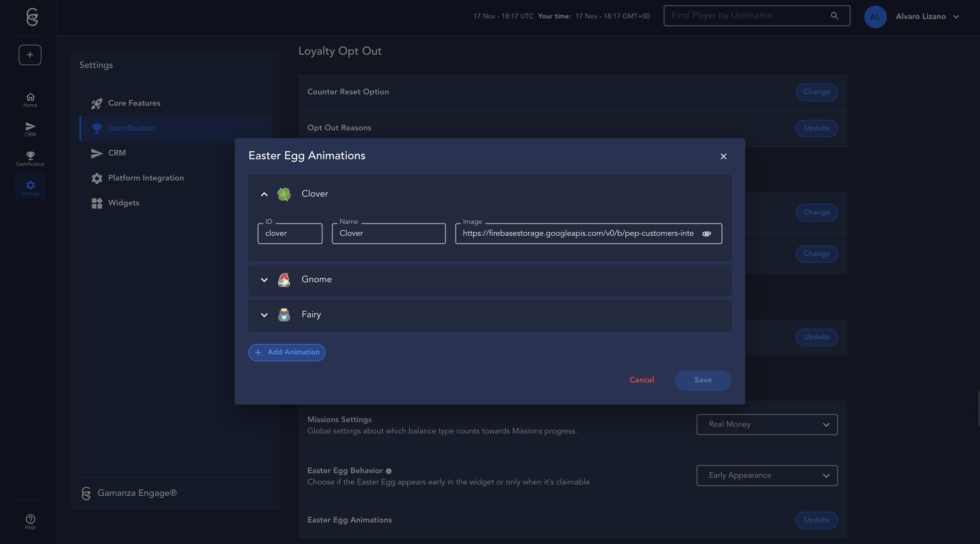
Task: Click the link icon in Image field
Action: coord(706,233)
